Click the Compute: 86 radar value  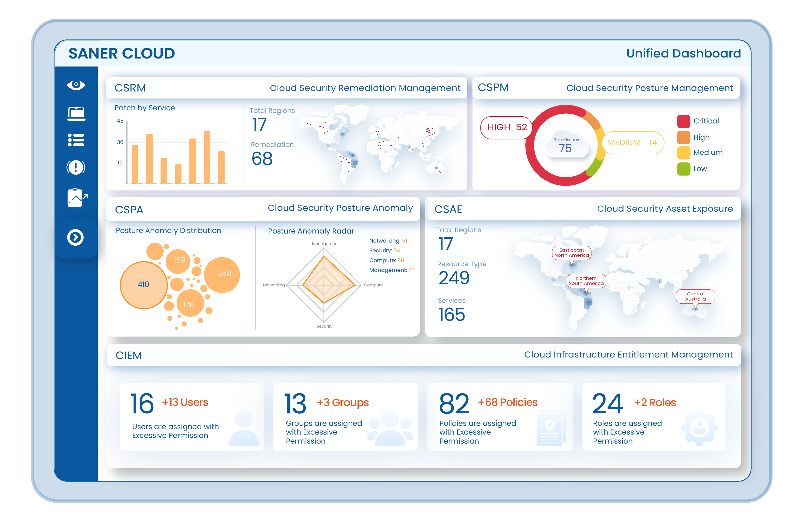[x=386, y=261]
